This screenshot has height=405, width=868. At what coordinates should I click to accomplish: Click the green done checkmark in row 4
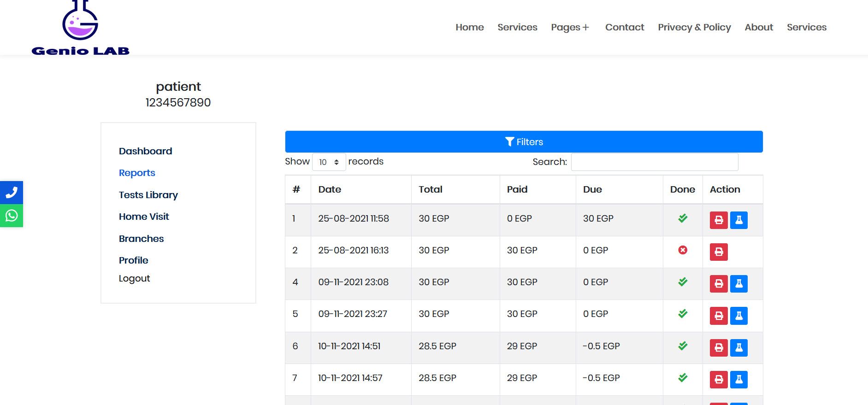point(683,282)
